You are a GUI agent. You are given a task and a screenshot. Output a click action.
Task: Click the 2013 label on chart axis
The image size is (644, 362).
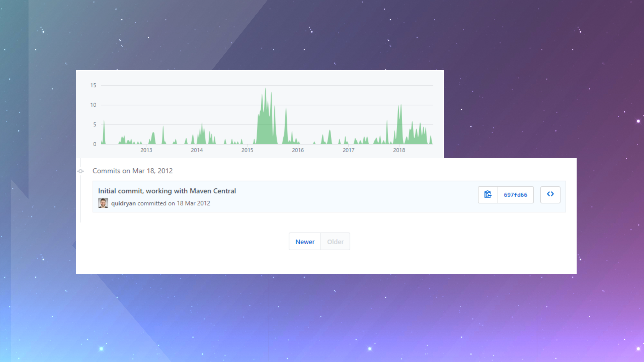[x=146, y=150]
